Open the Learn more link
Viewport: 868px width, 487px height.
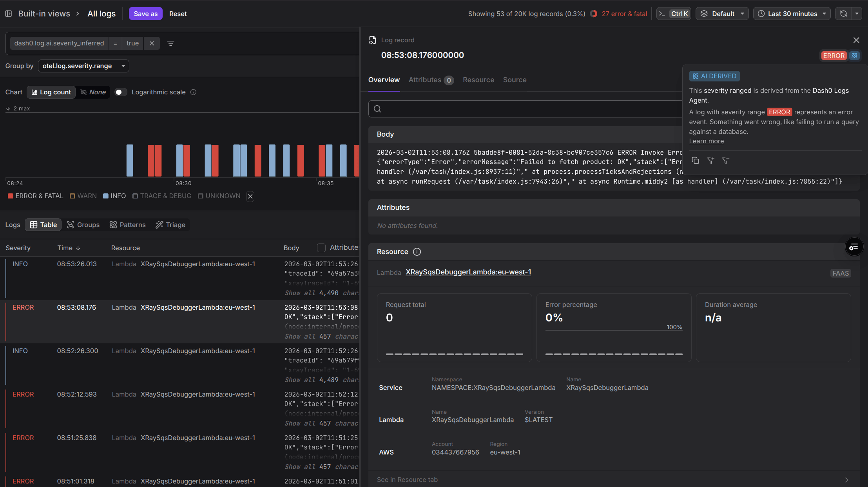point(706,141)
